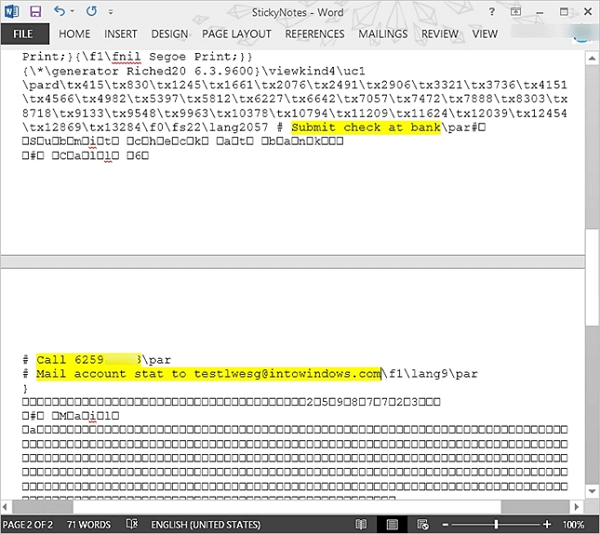Click the 71 WORDS word count
The width and height of the screenshot is (600, 534).
coord(88,525)
